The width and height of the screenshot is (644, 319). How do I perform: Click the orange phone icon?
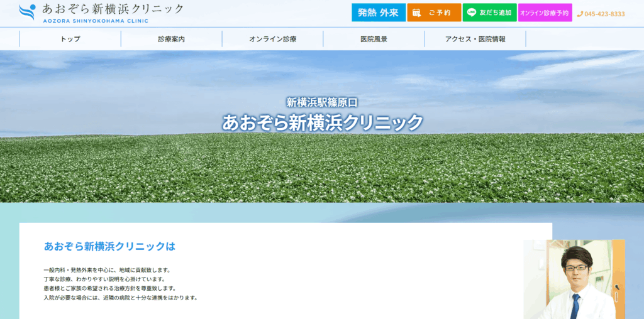[580, 14]
